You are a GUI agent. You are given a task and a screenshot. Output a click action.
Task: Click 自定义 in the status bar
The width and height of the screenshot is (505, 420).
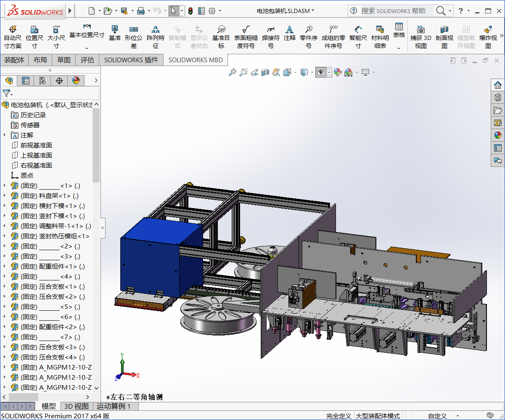point(437,416)
